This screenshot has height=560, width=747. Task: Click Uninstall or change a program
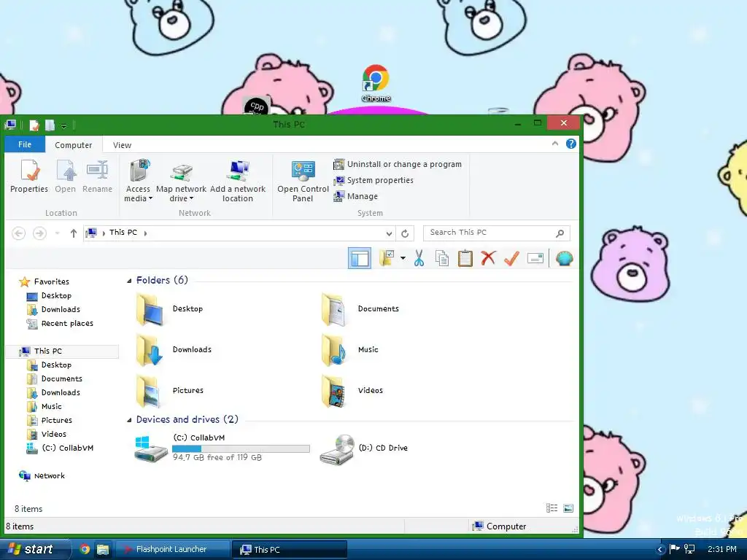pyautogui.click(x=398, y=164)
